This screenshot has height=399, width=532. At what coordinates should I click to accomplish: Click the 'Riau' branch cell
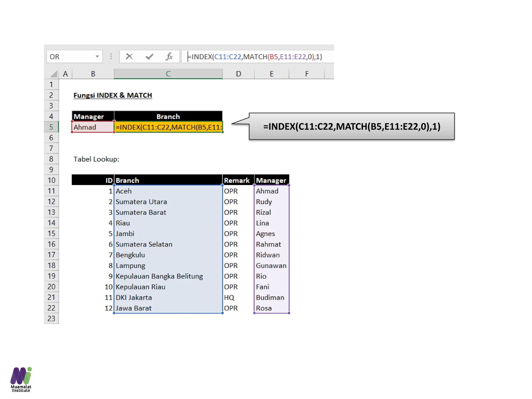point(168,223)
